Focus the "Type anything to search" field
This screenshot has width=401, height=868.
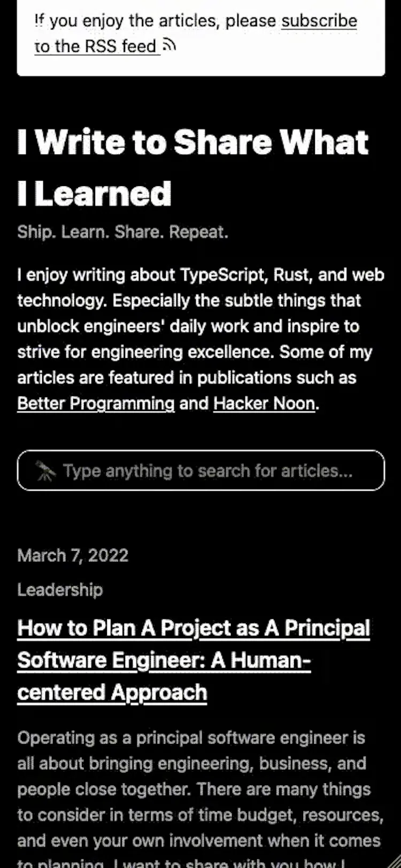click(x=201, y=470)
